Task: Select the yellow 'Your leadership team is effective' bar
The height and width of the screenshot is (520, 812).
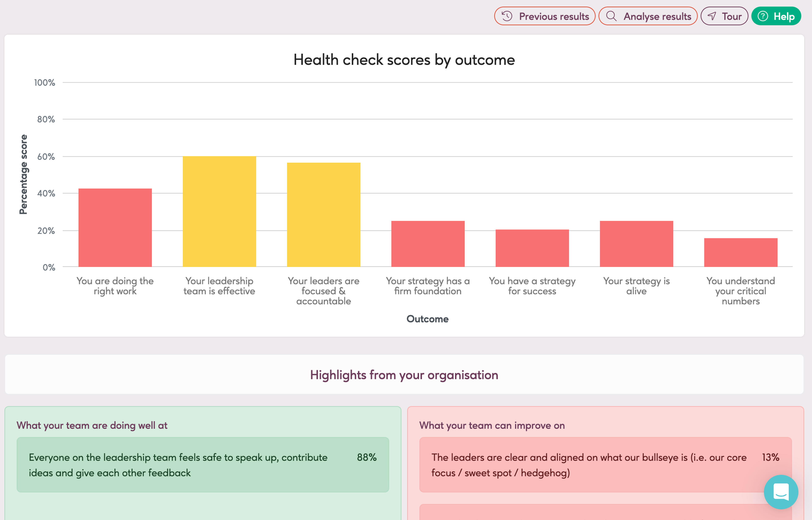Action: click(x=219, y=212)
